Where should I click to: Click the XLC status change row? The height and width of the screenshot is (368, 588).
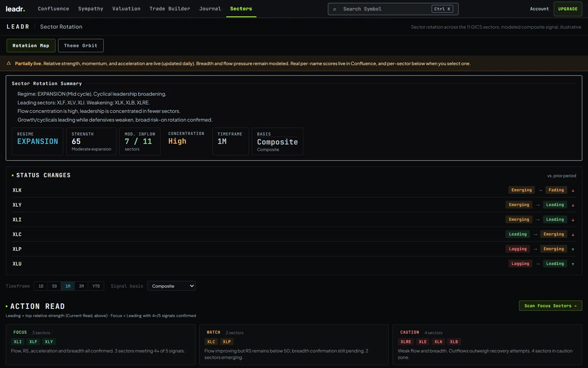[x=294, y=234]
